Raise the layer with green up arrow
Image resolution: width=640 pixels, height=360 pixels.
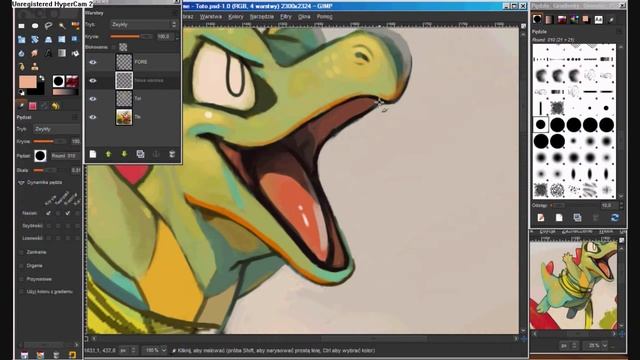coord(108,154)
